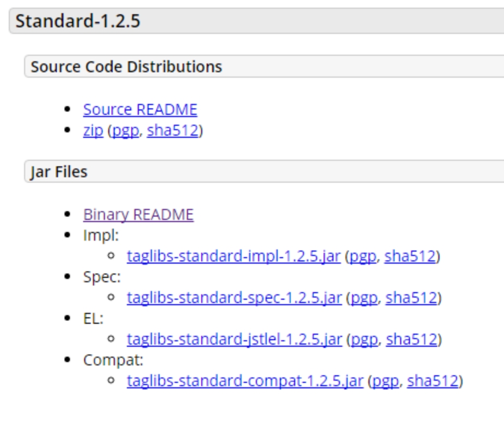
Task: Open pgp signature for compat jar
Action: pyautogui.click(x=385, y=381)
